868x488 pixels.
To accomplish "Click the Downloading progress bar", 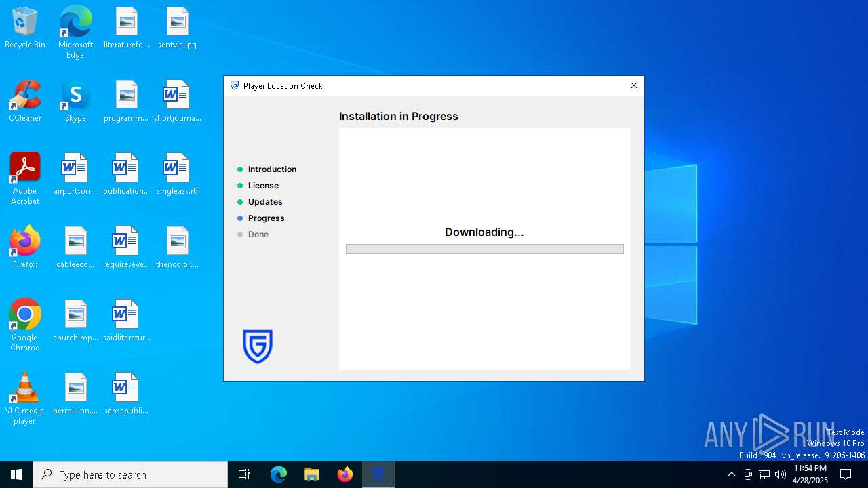I will pyautogui.click(x=484, y=249).
